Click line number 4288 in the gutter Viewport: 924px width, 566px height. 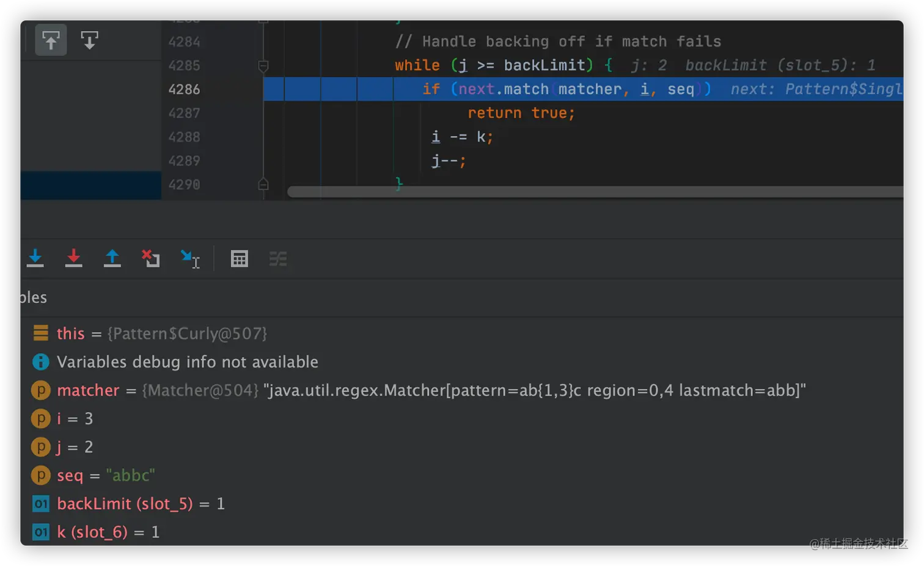(x=184, y=137)
